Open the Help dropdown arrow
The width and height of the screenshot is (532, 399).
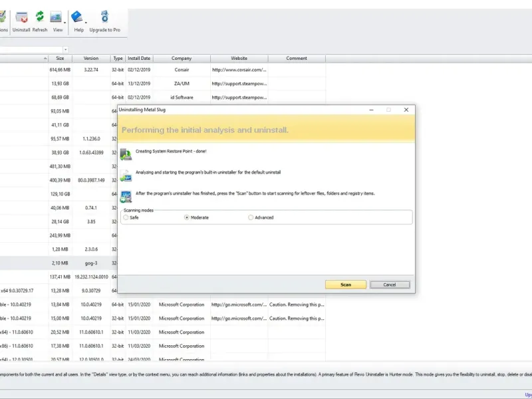coord(86,23)
